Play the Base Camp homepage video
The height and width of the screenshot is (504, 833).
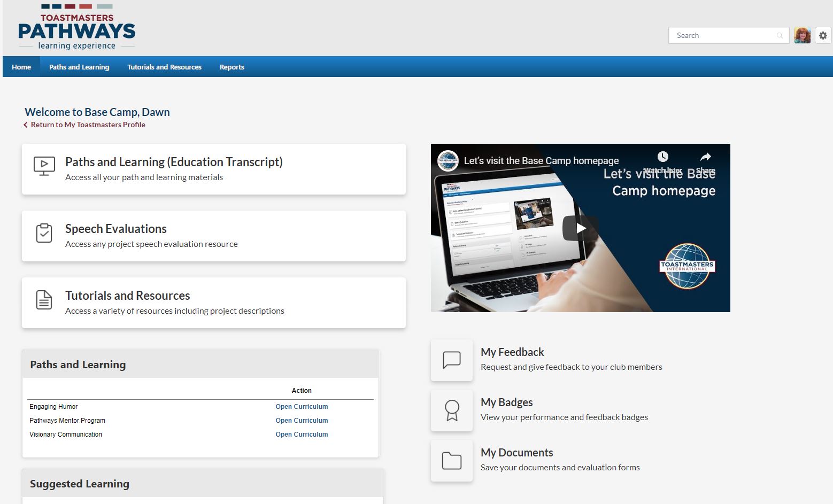pos(580,228)
